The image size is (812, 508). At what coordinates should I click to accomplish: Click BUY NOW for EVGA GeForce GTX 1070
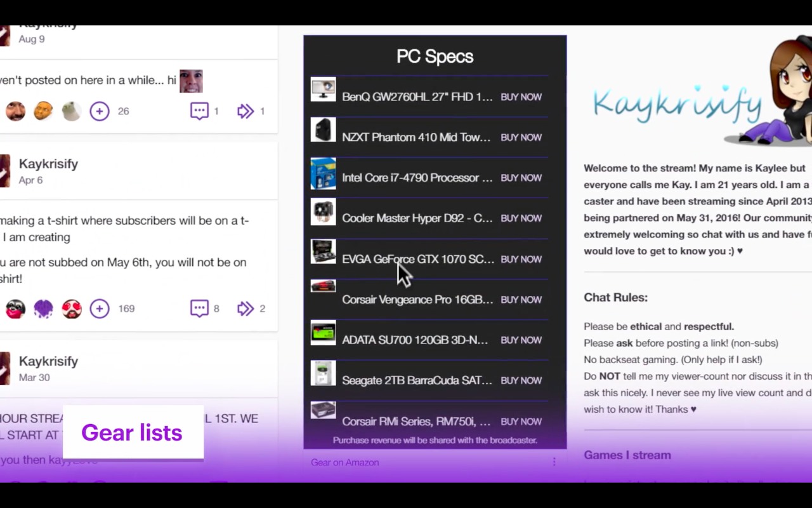[x=521, y=259]
